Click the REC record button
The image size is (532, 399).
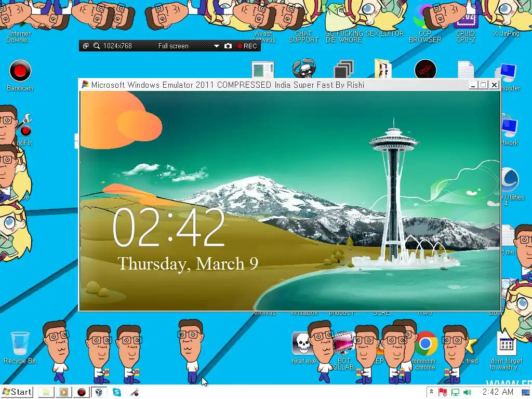(247, 46)
